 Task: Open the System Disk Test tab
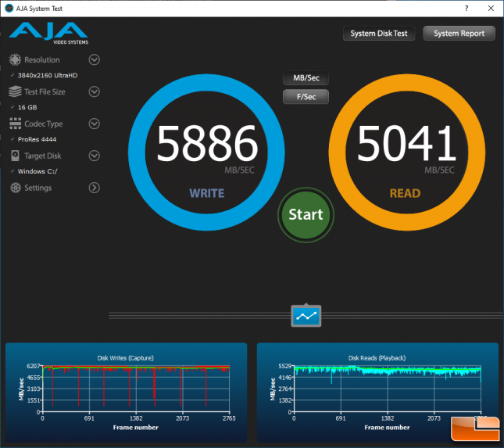pos(379,34)
